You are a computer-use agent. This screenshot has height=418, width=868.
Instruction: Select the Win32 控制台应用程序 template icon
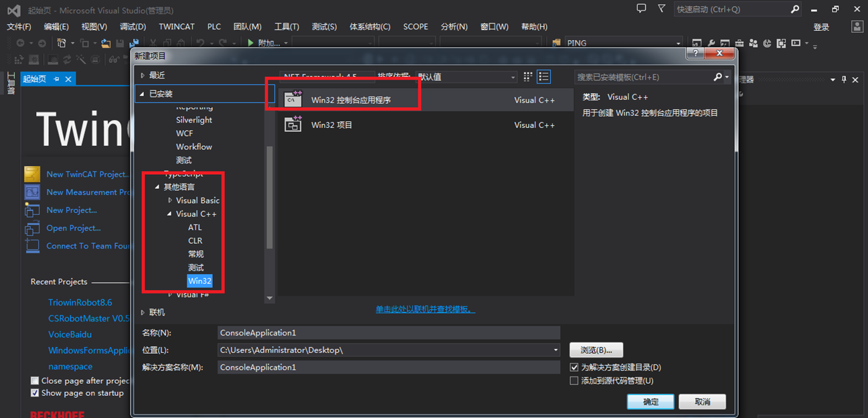293,99
